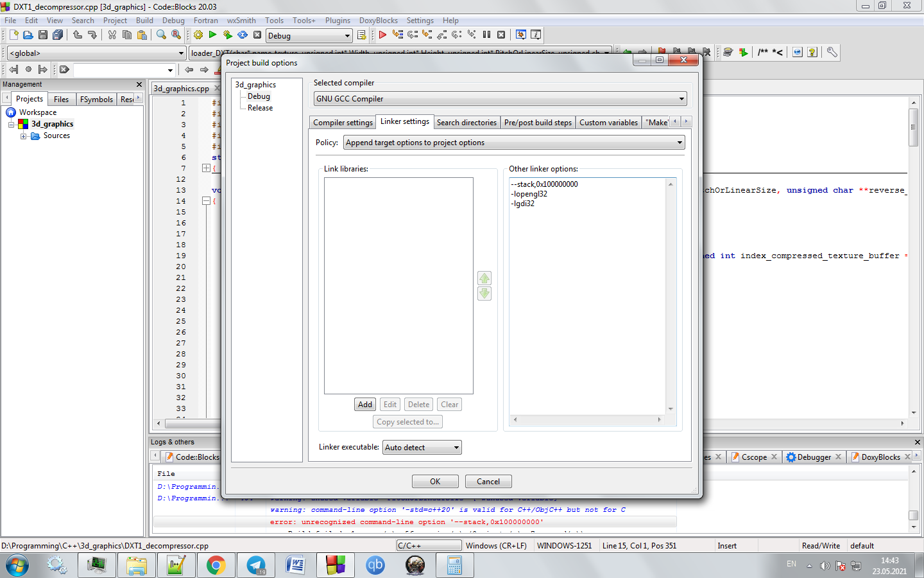Click the Stop debugger icon

click(501, 35)
